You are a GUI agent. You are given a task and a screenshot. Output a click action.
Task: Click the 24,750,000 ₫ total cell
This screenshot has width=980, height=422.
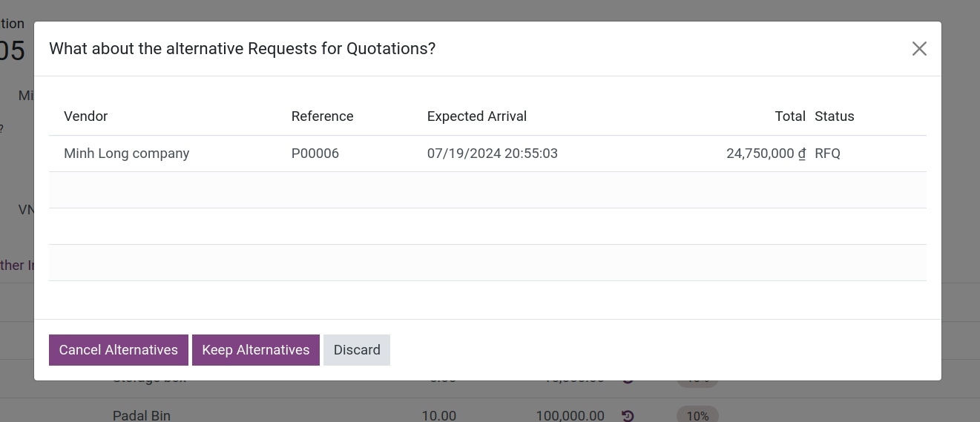pos(766,154)
